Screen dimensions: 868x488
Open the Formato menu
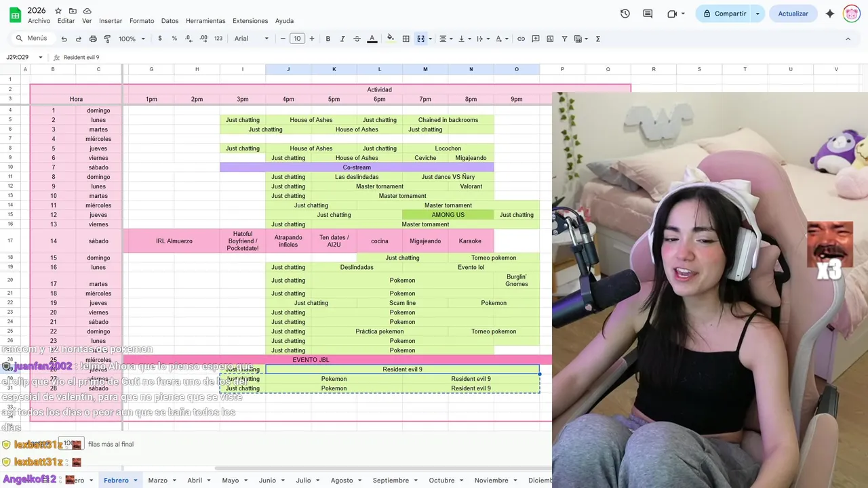[142, 21]
